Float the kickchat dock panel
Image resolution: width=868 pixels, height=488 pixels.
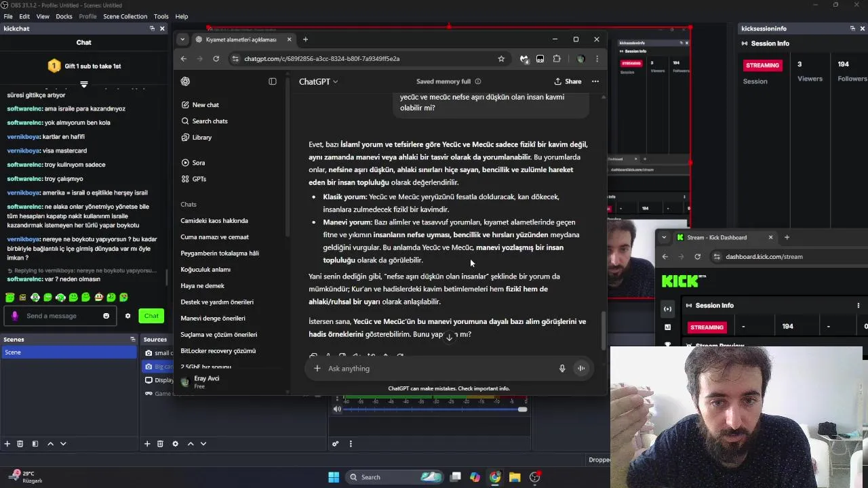(152, 28)
